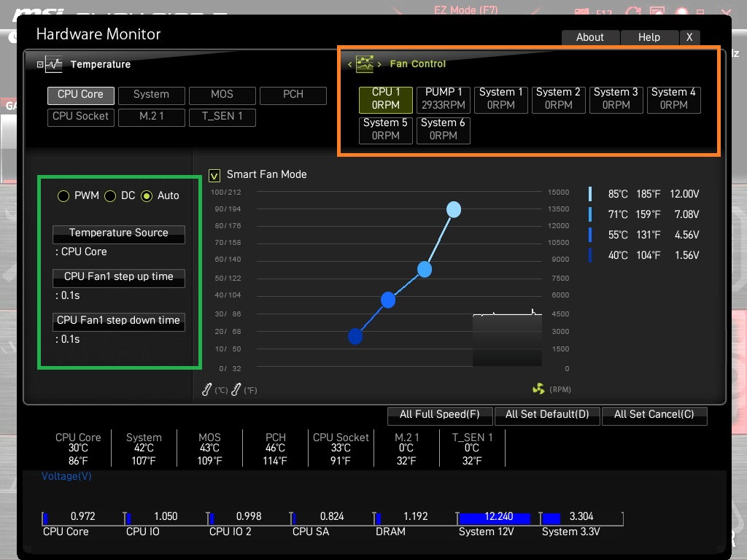Click the Celsius thermometer icon
747x560 pixels.
tap(206, 389)
